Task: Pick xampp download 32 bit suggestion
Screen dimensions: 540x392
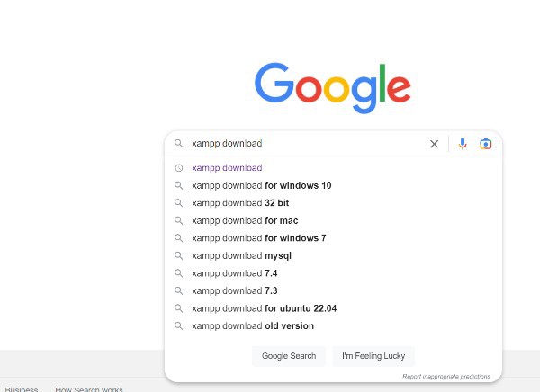Action: click(x=333, y=203)
